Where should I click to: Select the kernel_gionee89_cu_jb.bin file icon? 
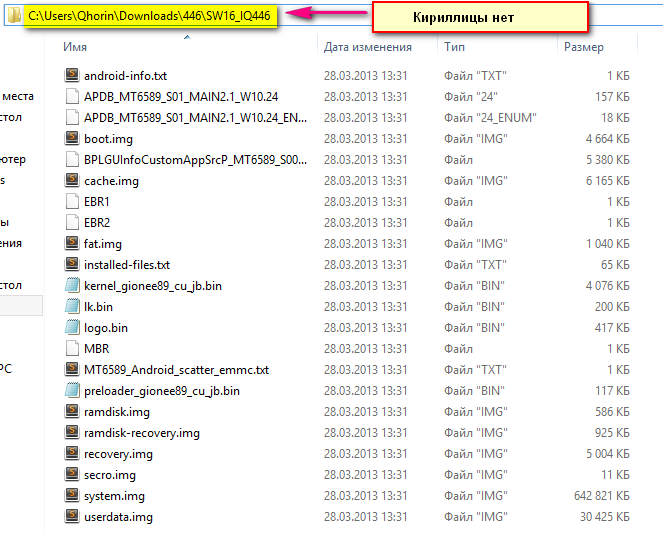71,285
